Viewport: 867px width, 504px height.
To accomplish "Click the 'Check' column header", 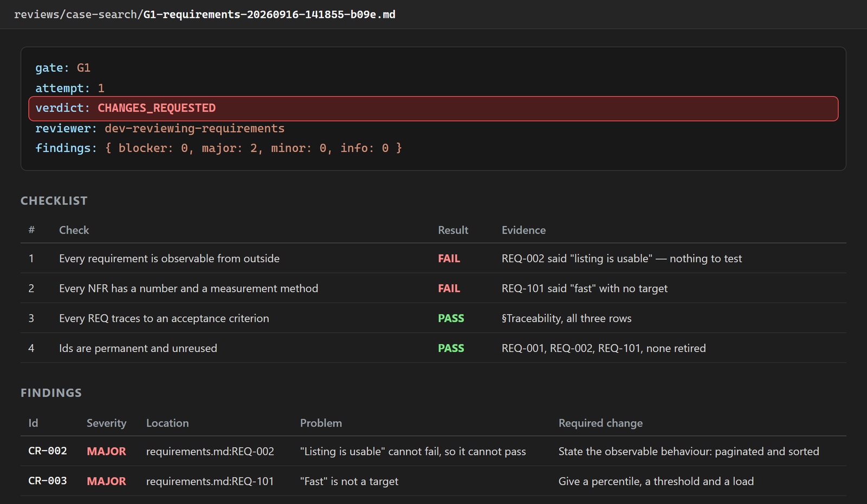I will [x=74, y=230].
